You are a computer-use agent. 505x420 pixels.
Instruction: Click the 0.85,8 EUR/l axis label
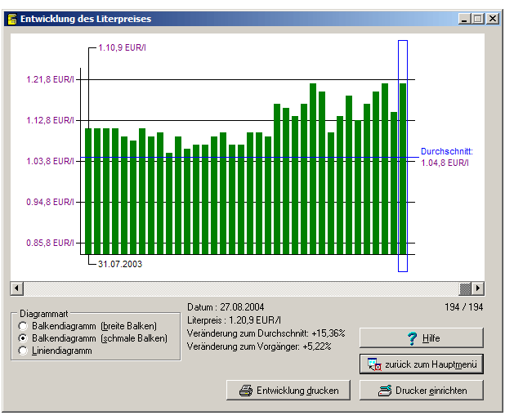click(50, 243)
